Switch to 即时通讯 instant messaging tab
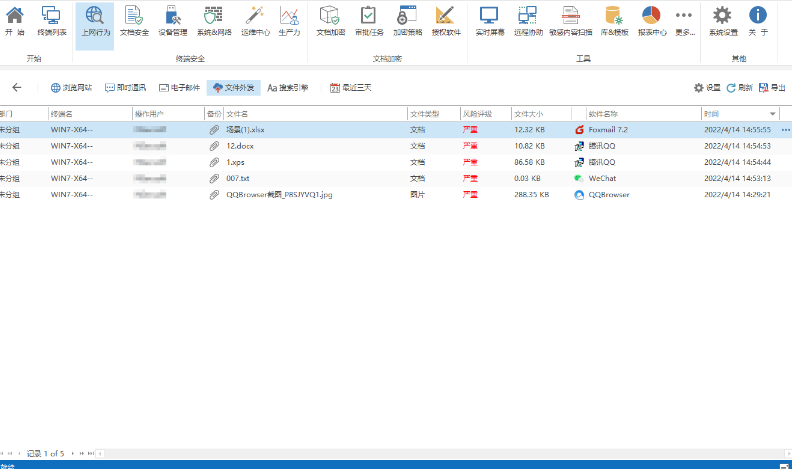 (124, 88)
